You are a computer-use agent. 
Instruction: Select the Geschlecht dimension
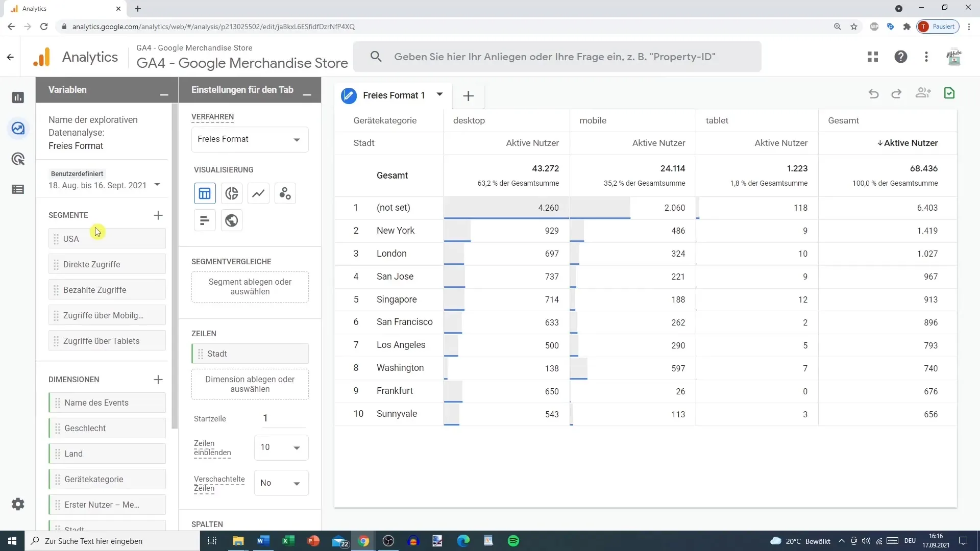[x=107, y=428]
